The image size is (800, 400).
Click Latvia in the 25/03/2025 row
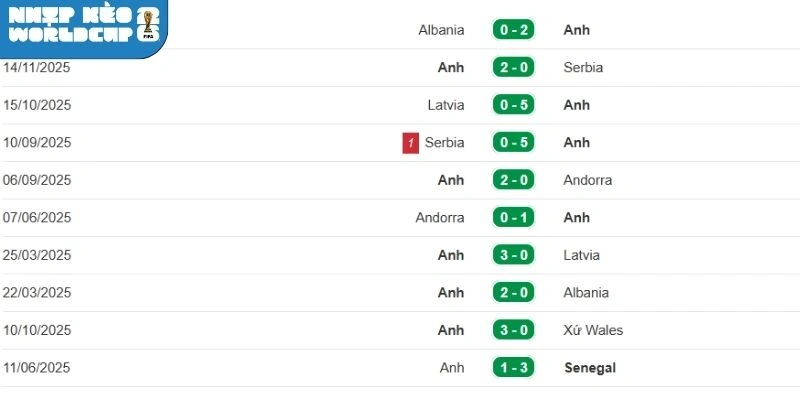(x=582, y=255)
